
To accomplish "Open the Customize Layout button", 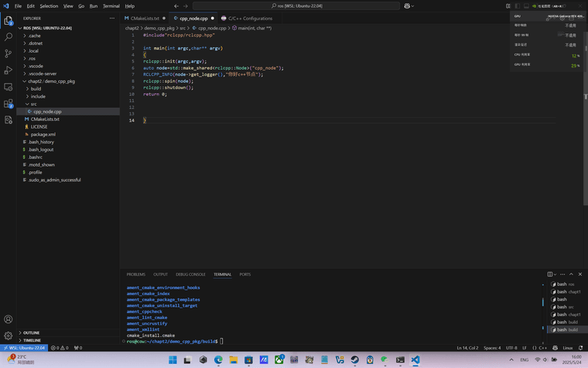I will tap(508, 6).
